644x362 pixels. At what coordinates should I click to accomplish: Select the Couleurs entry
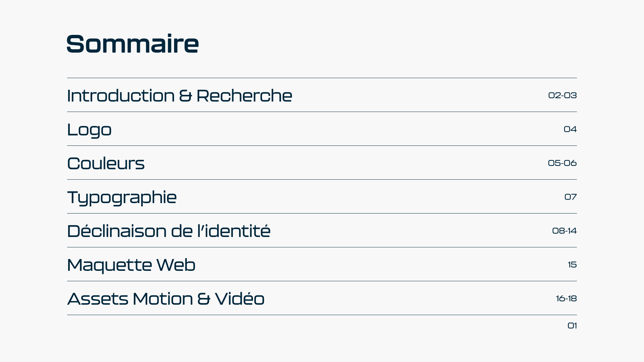[106, 163]
